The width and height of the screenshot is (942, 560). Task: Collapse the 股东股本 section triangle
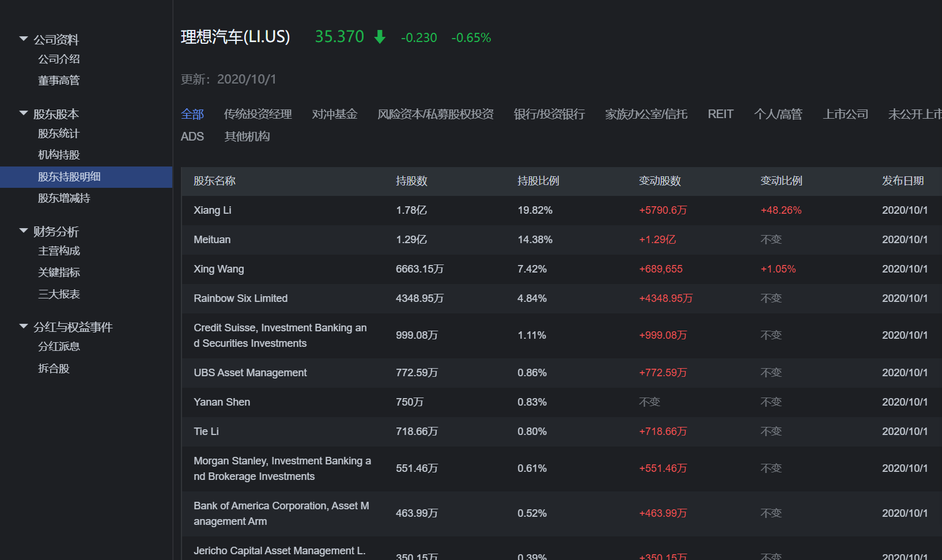pos(24,113)
